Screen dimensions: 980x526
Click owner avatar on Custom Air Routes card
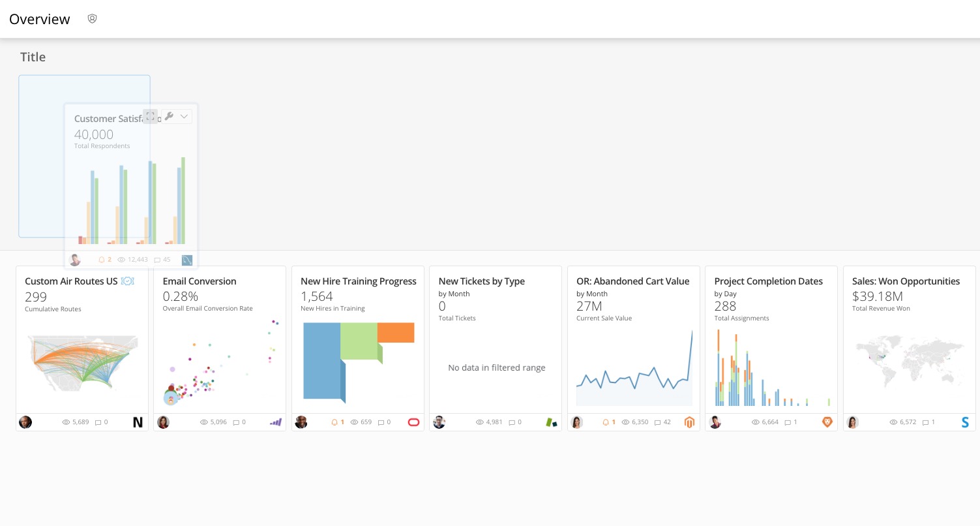tap(25, 422)
